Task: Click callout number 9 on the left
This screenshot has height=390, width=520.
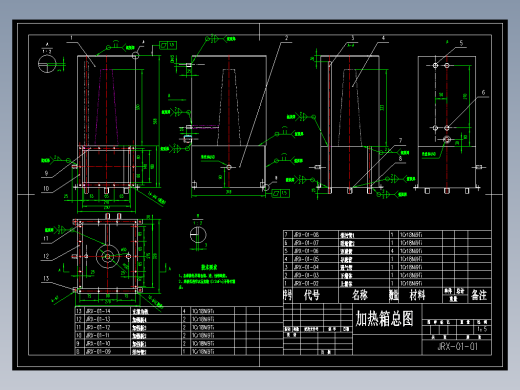Action: (x=46, y=173)
